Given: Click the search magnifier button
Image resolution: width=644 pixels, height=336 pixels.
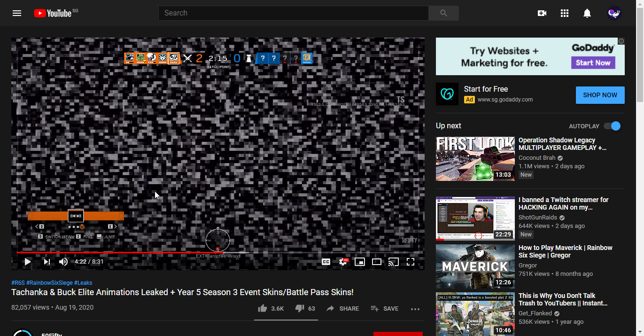Looking at the screenshot, I should [x=443, y=13].
